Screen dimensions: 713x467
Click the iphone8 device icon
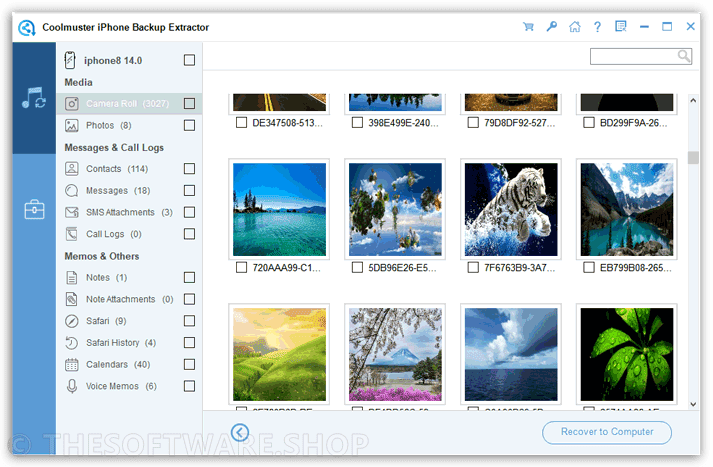[70, 60]
